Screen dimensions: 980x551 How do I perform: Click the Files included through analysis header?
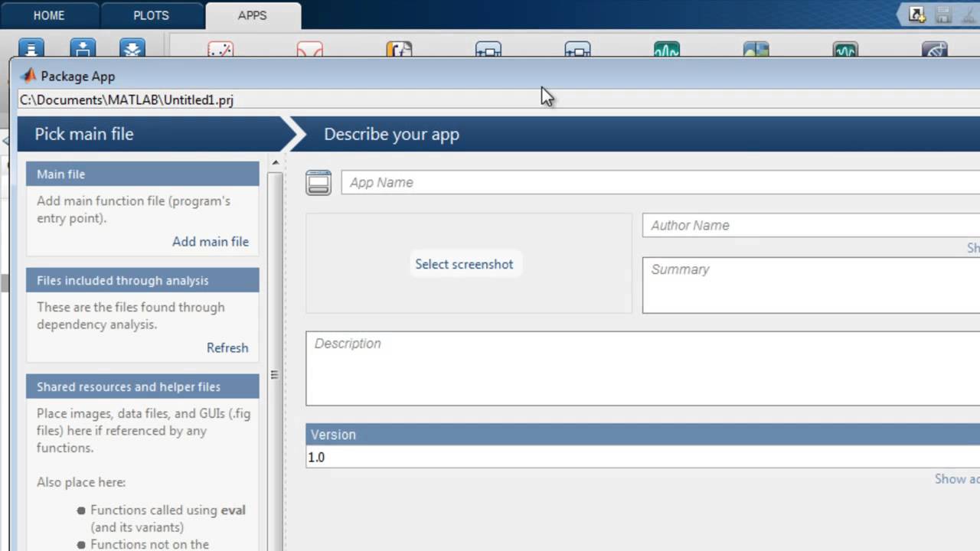coord(142,280)
